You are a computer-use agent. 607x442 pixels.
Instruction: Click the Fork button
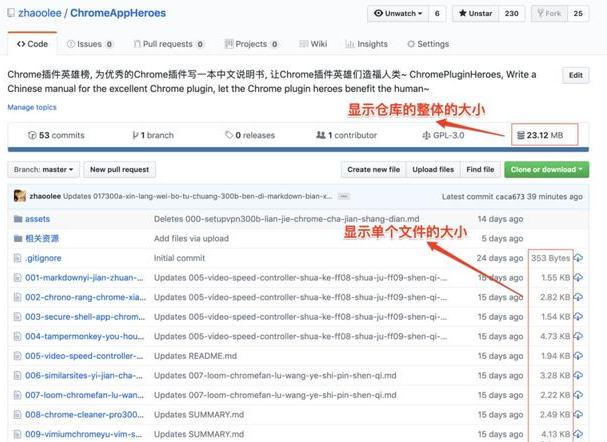click(549, 14)
